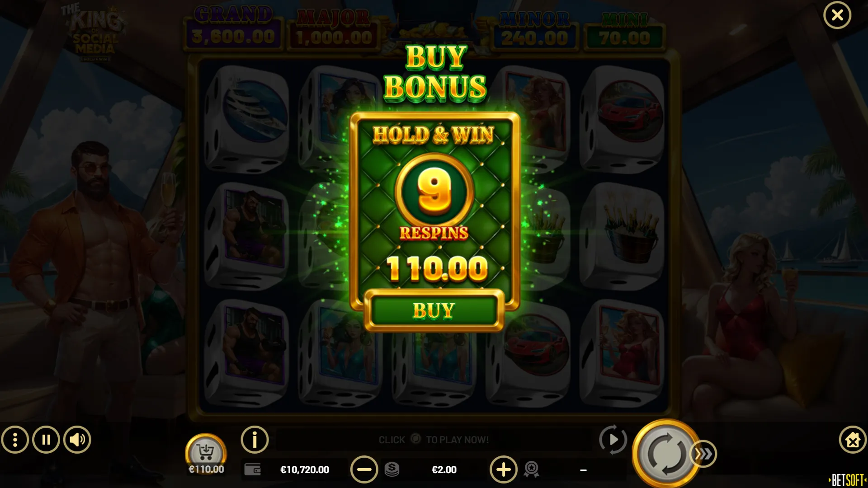This screenshot has width=868, height=488.
Task: Click the green BUY button
Action: click(434, 311)
